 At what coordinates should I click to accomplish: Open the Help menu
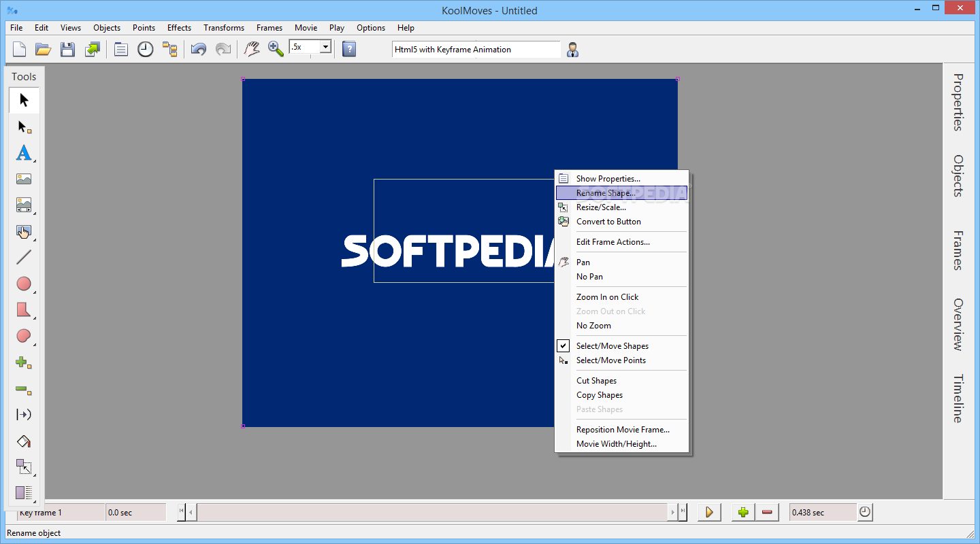[406, 28]
